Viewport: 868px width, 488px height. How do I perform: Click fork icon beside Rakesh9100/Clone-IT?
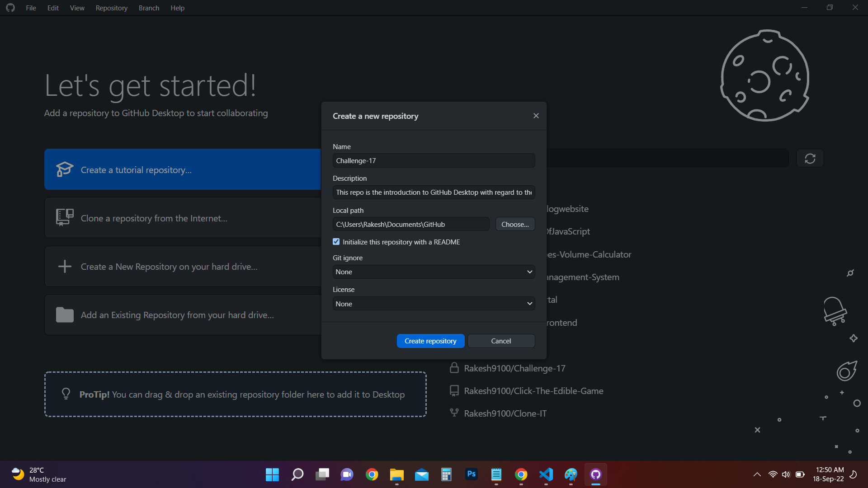(454, 413)
